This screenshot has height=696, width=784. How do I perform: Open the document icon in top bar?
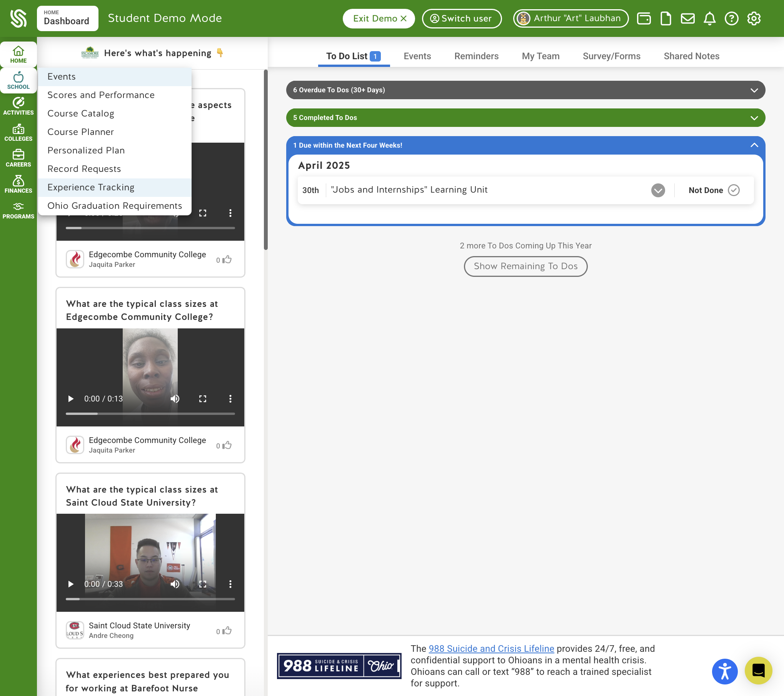coord(666,18)
